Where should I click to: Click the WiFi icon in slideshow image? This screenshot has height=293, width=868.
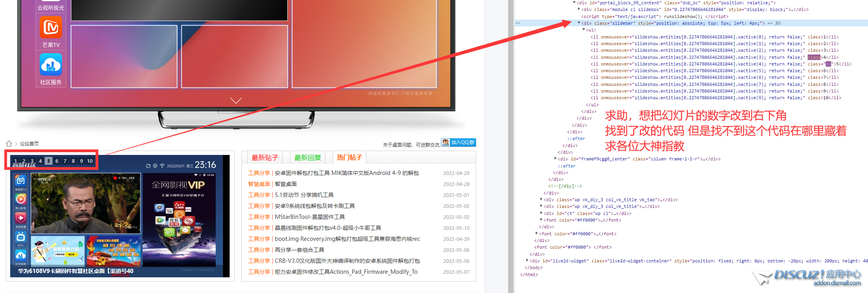[162, 166]
